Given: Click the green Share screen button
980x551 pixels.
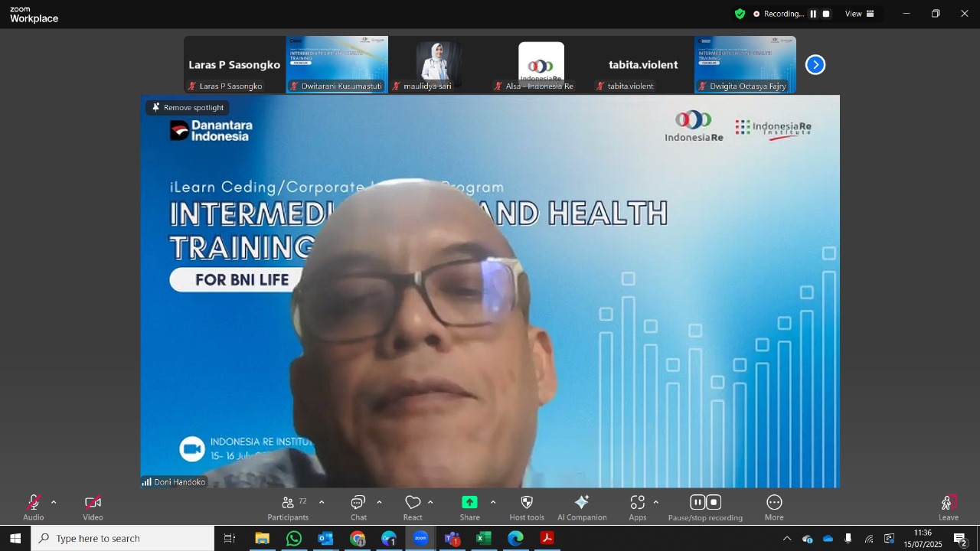Looking at the screenshot, I should pyautogui.click(x=469, y=507).
